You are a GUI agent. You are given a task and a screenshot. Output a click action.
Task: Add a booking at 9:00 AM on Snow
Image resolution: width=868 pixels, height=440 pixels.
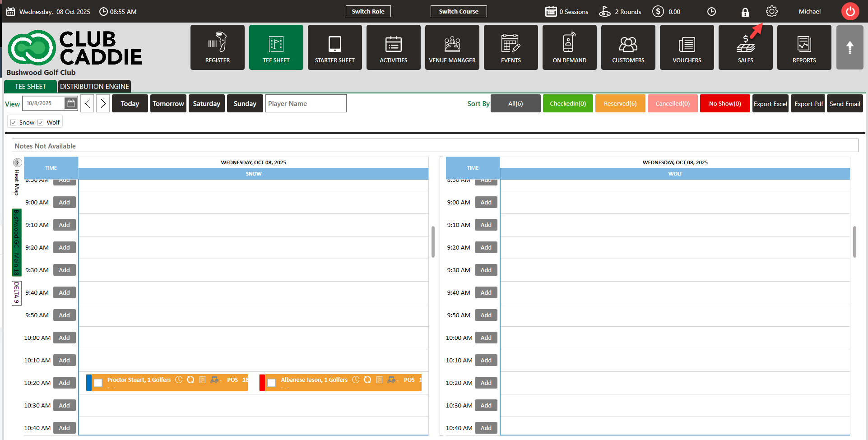tap(64, 203)
